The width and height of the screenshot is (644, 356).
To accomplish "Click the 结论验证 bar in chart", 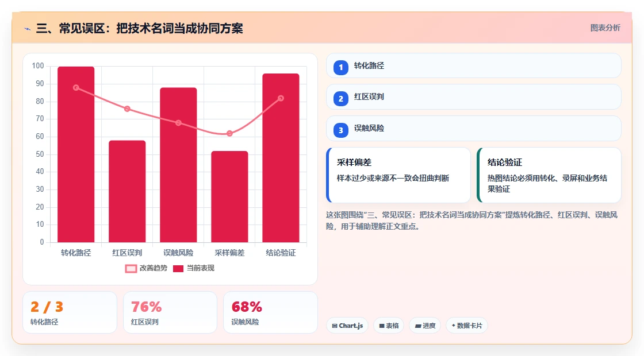I will pyautogui.click(x=281, y=158).
